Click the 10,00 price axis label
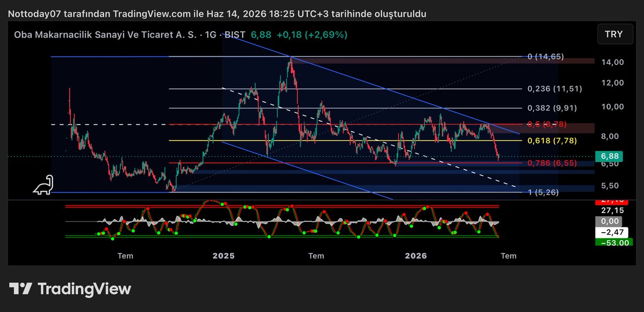The width and height of the screenshot is (644, 312). click(612, 107)
